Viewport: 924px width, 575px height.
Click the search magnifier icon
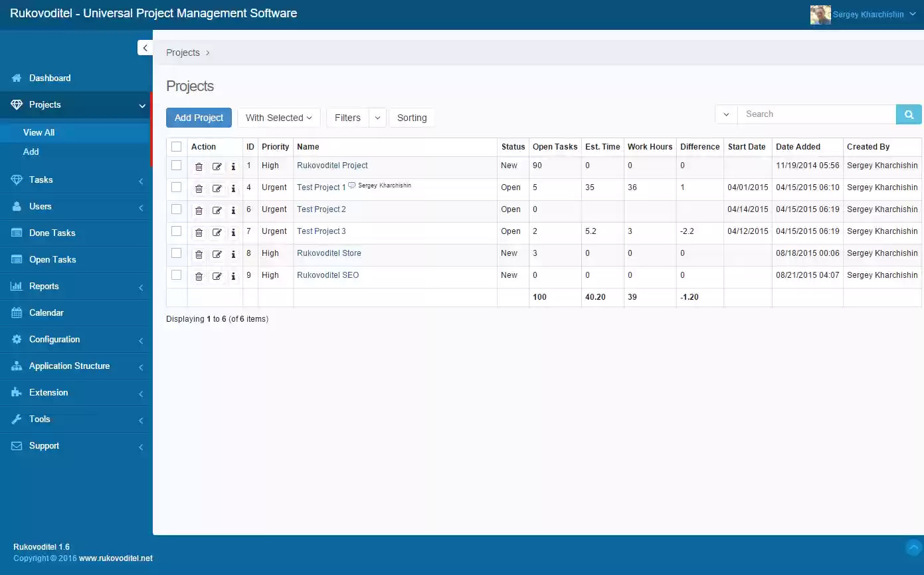[x=908, y=114]
